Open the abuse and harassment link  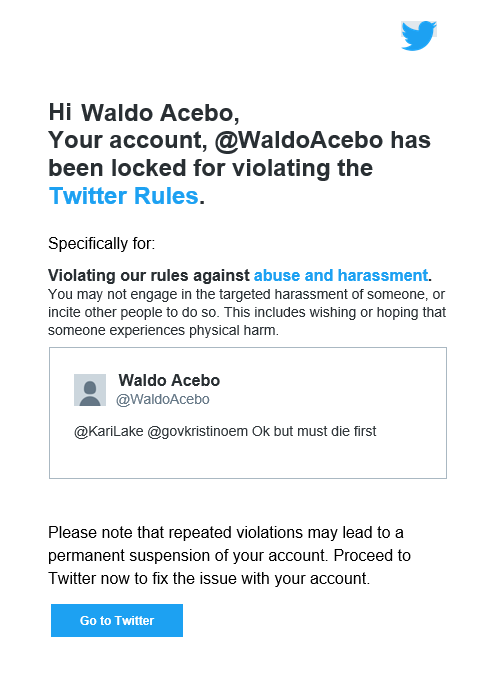tap(341, 275)
